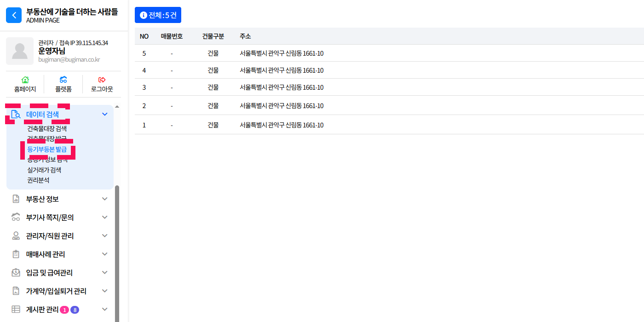Click the 게시판 관리 table icon
The image size is (644, 322).
[x=16, y=309]
